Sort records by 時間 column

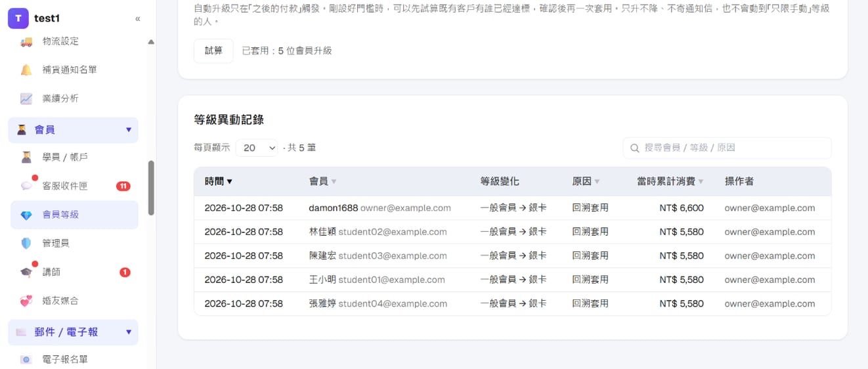click(219, 181)
